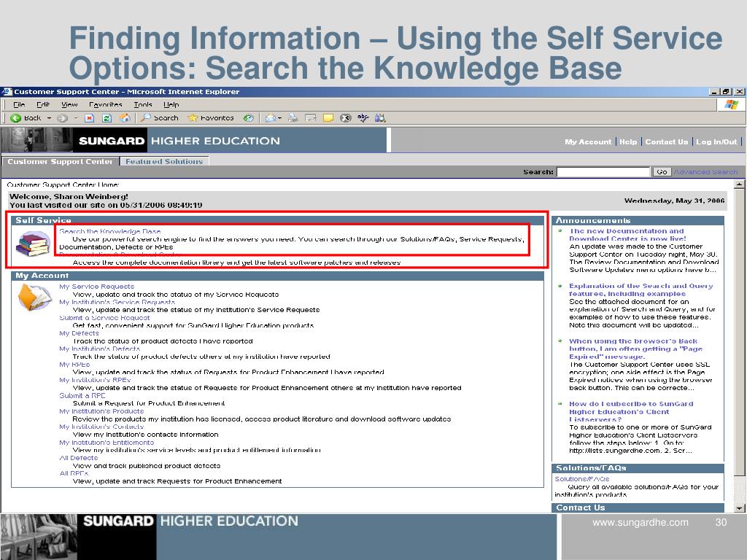The width and height of the screenshot is (747, 560).
Task: Click the Self Service books icon
Action: point(33,244)
